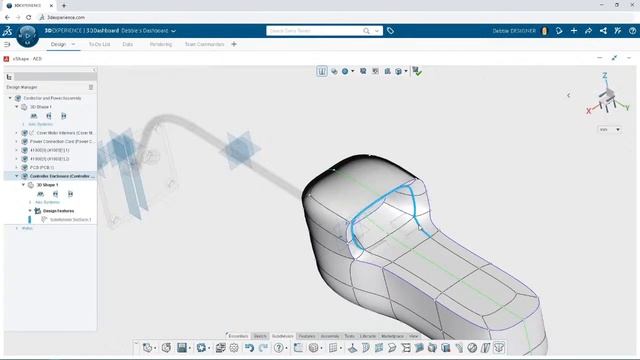Image resolution: width=640 pixels, height=360 pixels.
Task: Click the Undo arrow in the bottom toolbar
Action: 249,348
